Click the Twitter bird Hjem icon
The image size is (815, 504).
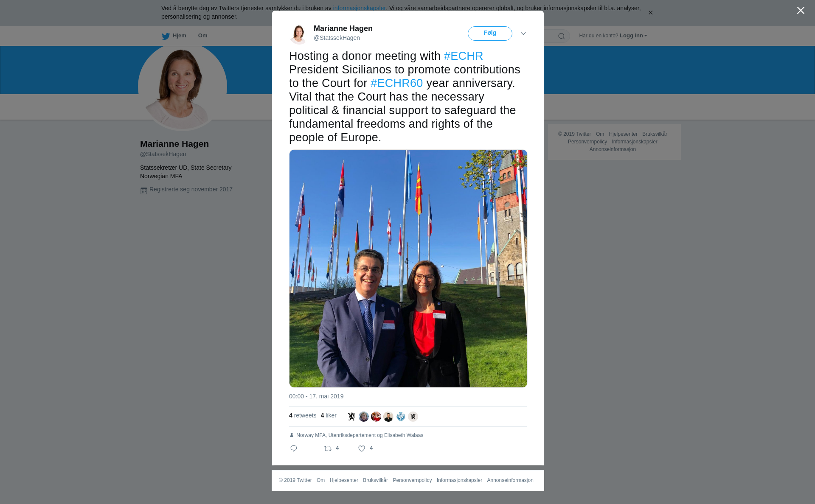click(x=166, y=36)
